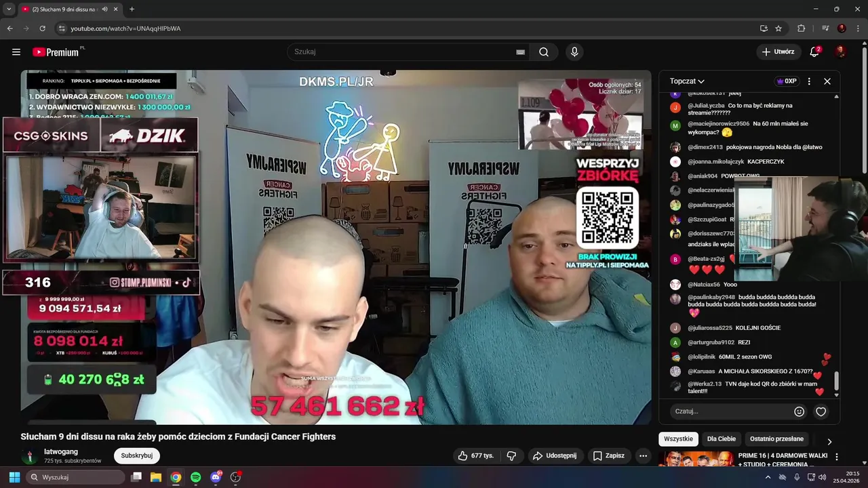The width and height of the screenshot is (868, 488).
Task: Click the Windows taskbar Wyszukaj search box
Action: [76, 477]
